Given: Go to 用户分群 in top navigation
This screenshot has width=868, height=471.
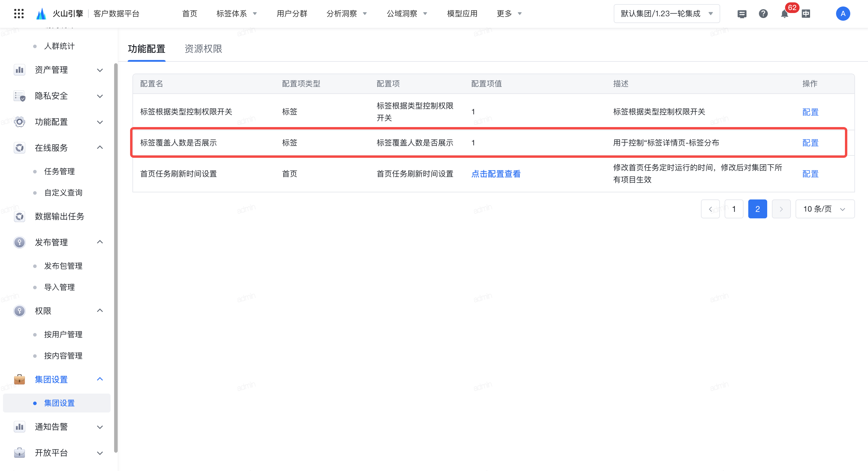Looking at the screenshot, I should pyautogui.click(x=292, y=14).
